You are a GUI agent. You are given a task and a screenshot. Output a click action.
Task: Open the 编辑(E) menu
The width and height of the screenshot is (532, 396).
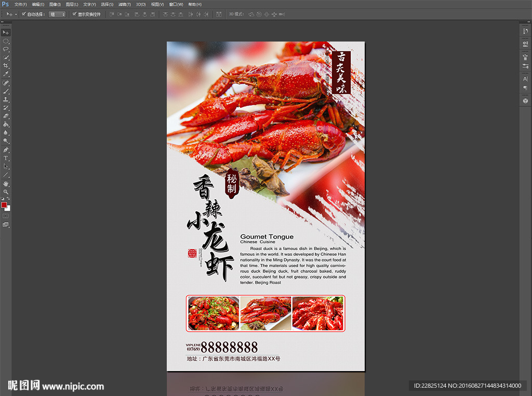38,4
